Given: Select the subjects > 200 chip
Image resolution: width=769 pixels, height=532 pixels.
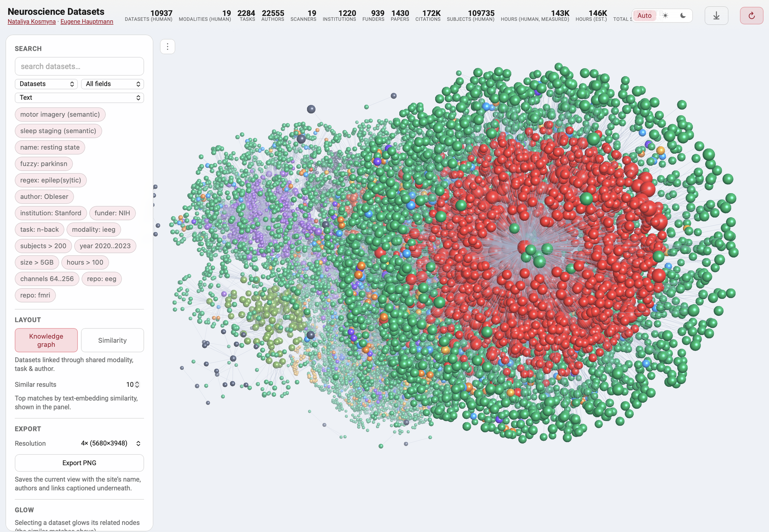Looking at the screenshot, I should pyautogui.click(x=43, y=246).
